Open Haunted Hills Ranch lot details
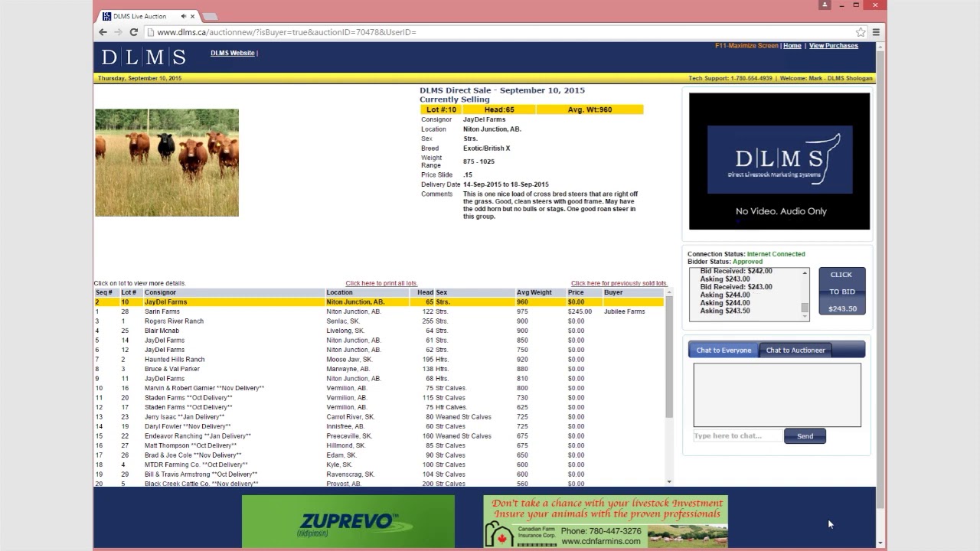Viewport: 980px width, 551px height. [x=379, y=360]
